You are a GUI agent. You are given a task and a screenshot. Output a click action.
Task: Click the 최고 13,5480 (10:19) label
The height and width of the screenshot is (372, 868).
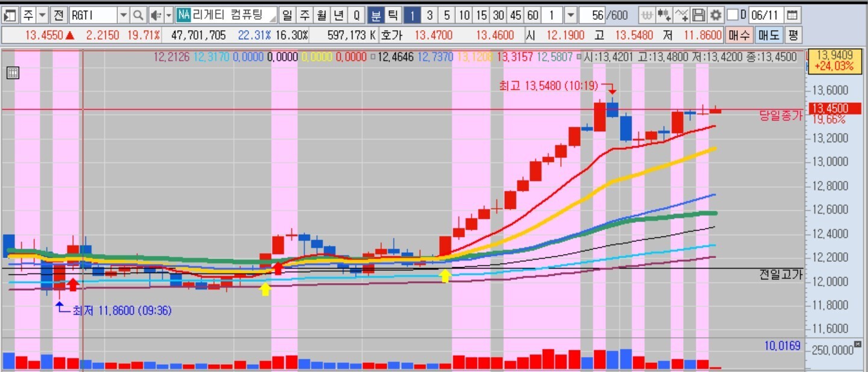coord(548,86)
